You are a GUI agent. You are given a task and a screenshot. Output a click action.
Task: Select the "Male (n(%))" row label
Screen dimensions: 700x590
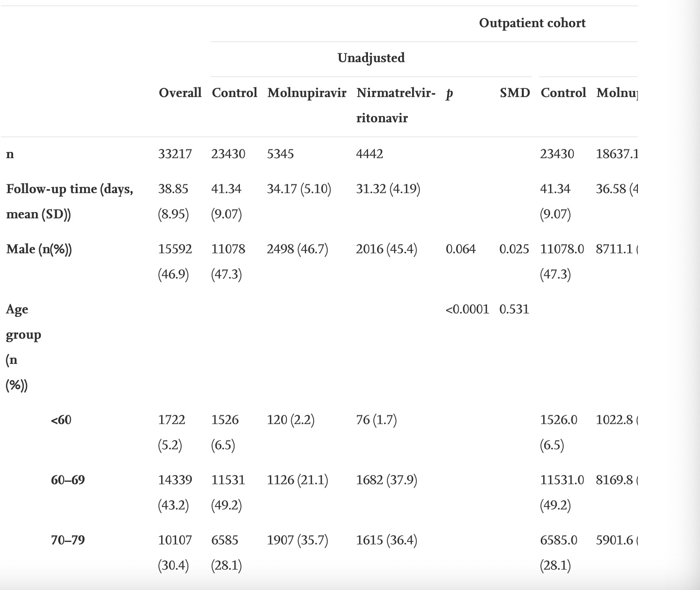click(x=39, y=249)
